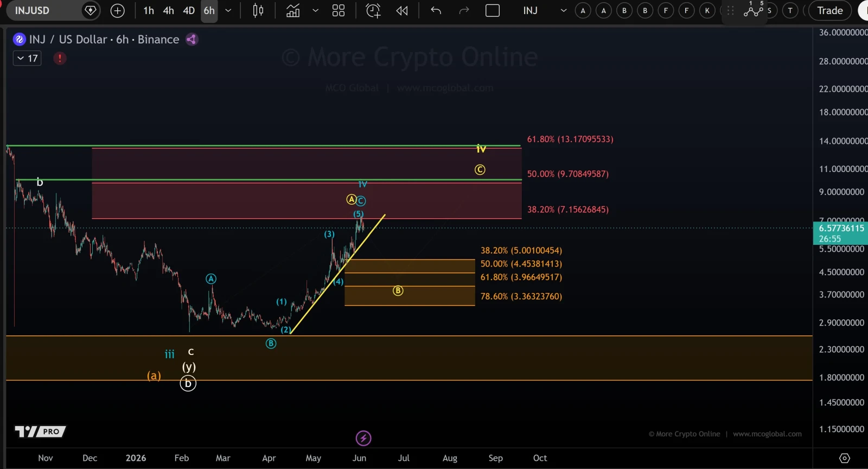Expand the INJ layout dropdown chevron

click(x=564, y=10)
